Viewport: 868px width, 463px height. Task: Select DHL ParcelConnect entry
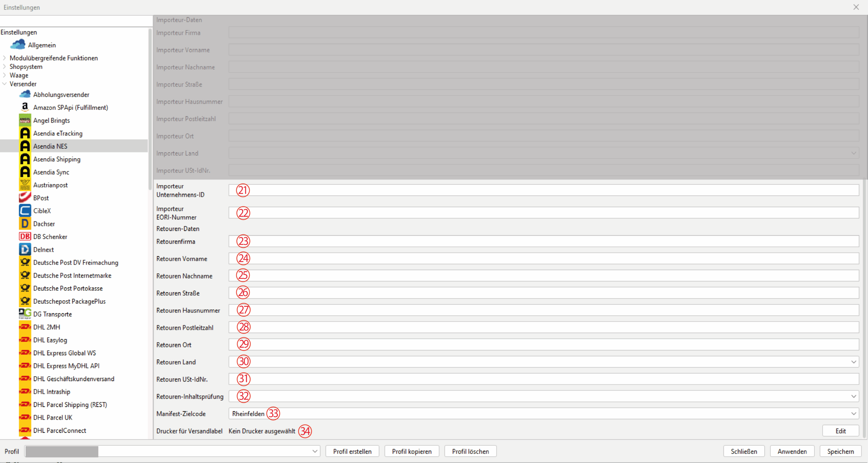(60, 430)
